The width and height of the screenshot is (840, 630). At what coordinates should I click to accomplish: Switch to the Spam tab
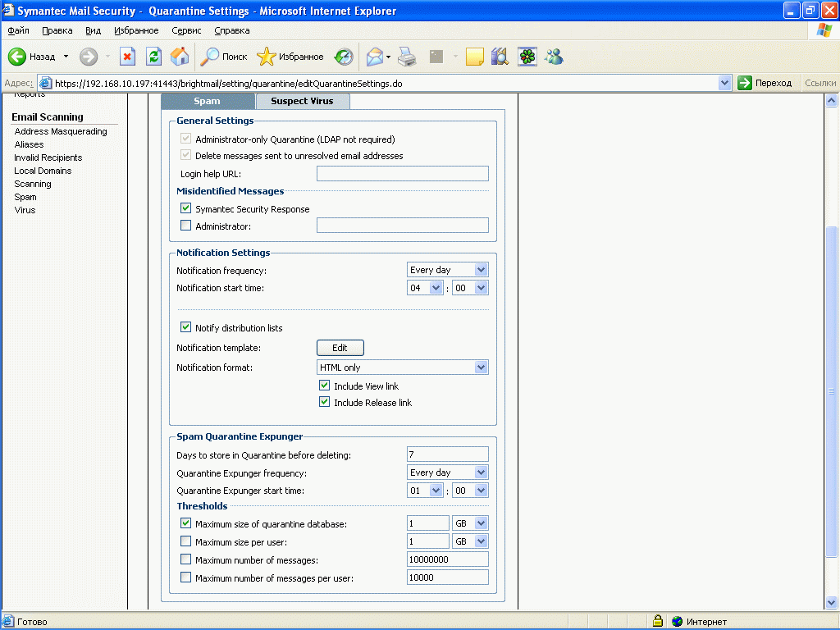pyautogui.click(x=208, y=101)
